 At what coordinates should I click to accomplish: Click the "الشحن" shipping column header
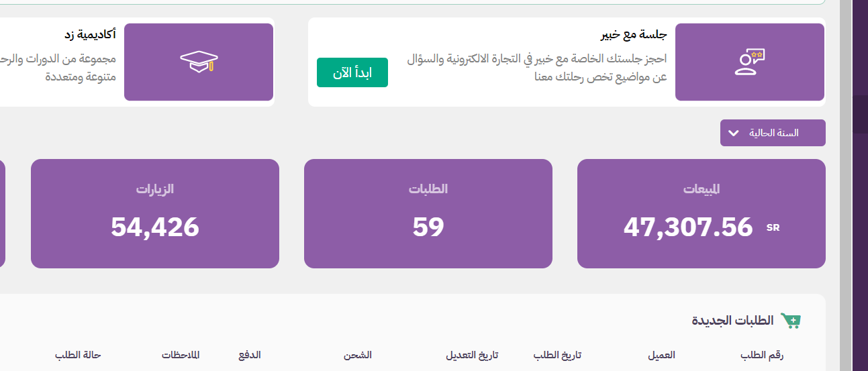358,355
